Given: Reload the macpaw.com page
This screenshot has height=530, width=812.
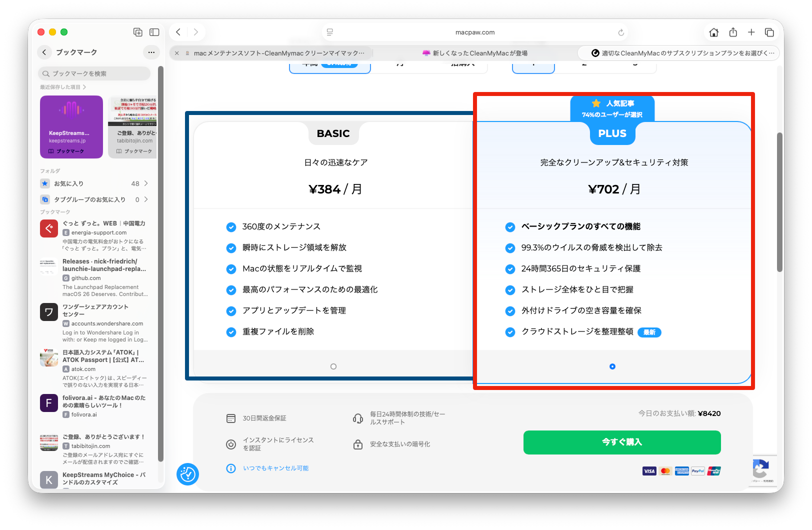Looking at the screenshot, I should click(x=621, y=32).
